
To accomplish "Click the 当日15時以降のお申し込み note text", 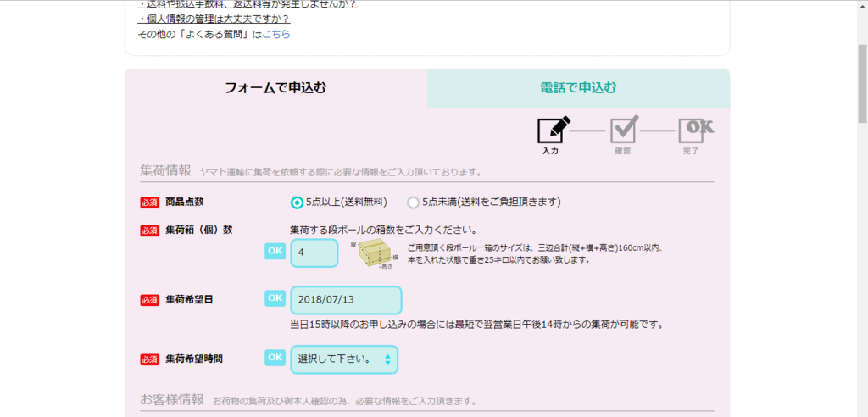I will pos(476,325).
